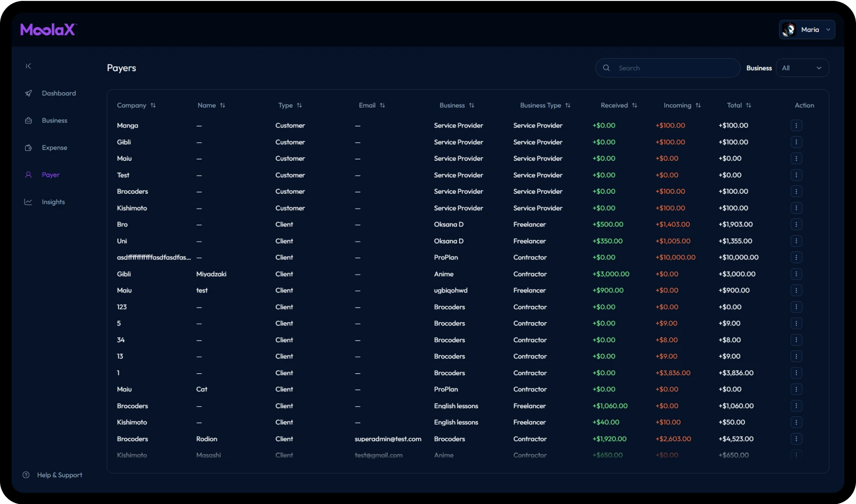Open action menu for Test row
The image size is (856, 504).
click(796, 175)
